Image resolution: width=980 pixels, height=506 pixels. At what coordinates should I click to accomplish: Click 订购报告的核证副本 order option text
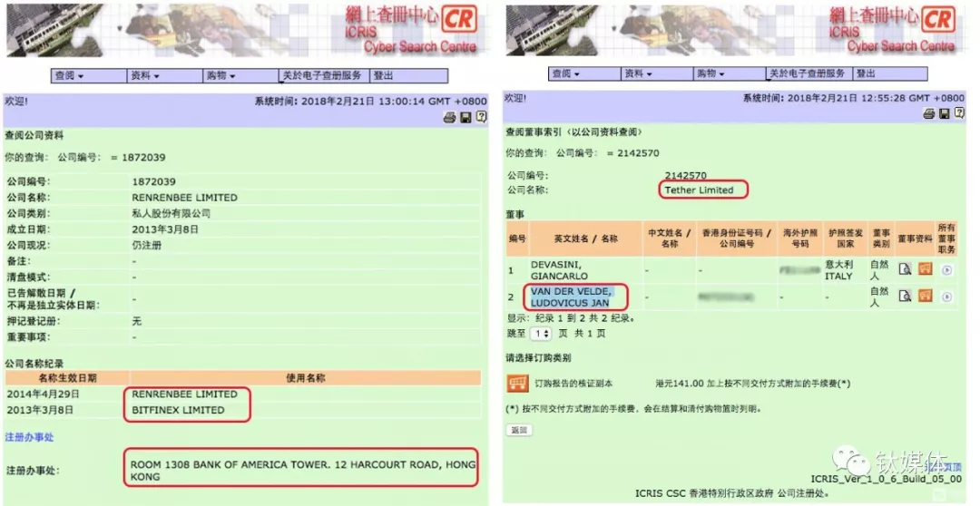tap(573, 384)
